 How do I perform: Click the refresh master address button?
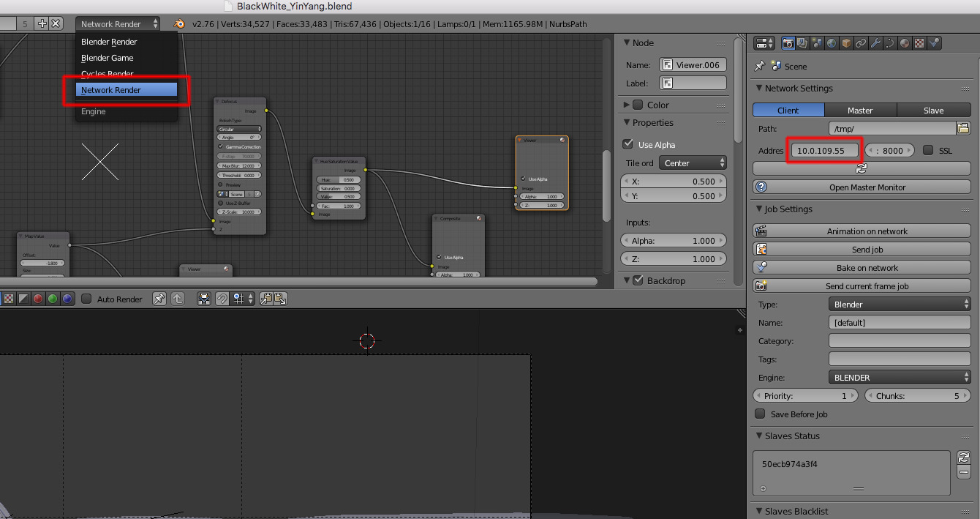tap(862, 168)
